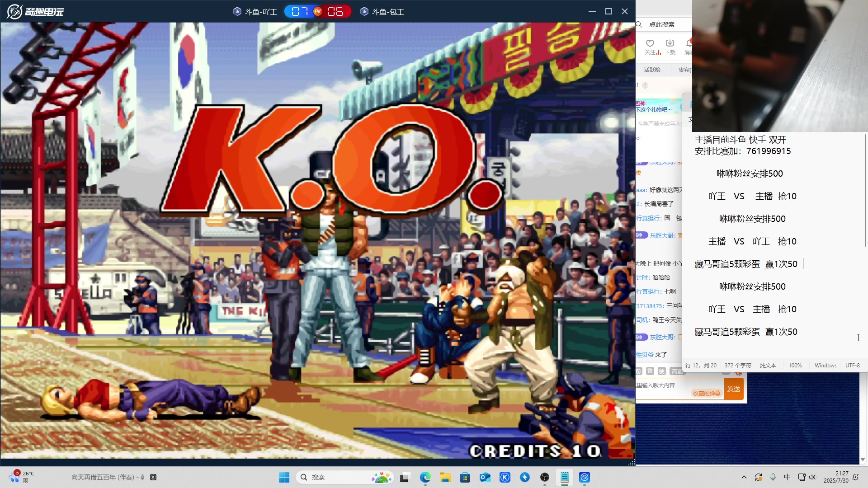Screen dimensions: 868x488
Task: Open the network and volume quick settings
Action: tap(807, 477)
